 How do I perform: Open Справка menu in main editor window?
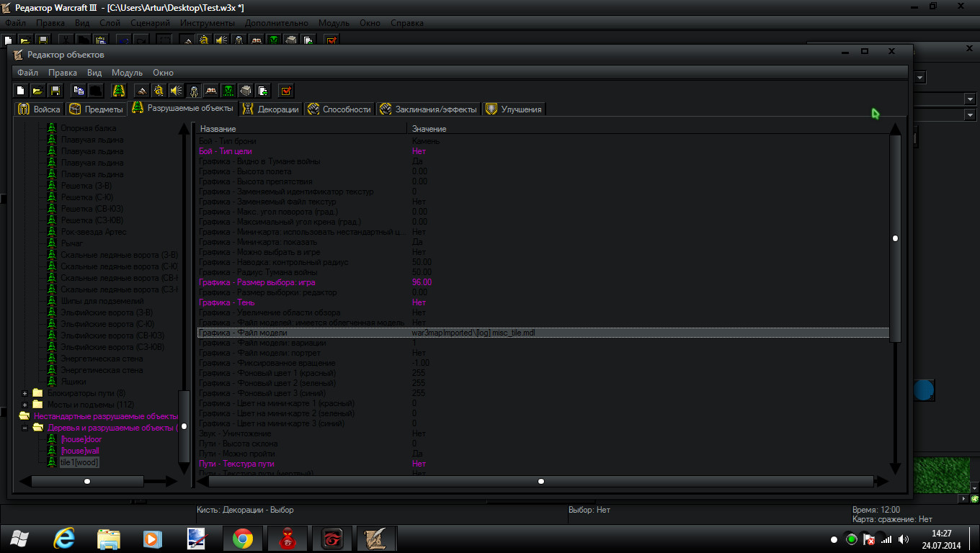407,23
